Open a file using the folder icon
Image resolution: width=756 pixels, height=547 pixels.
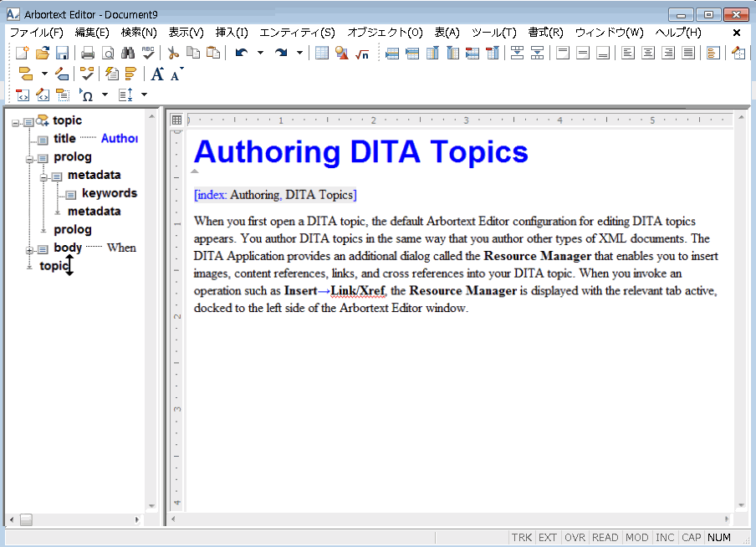[x=43, y=53]
